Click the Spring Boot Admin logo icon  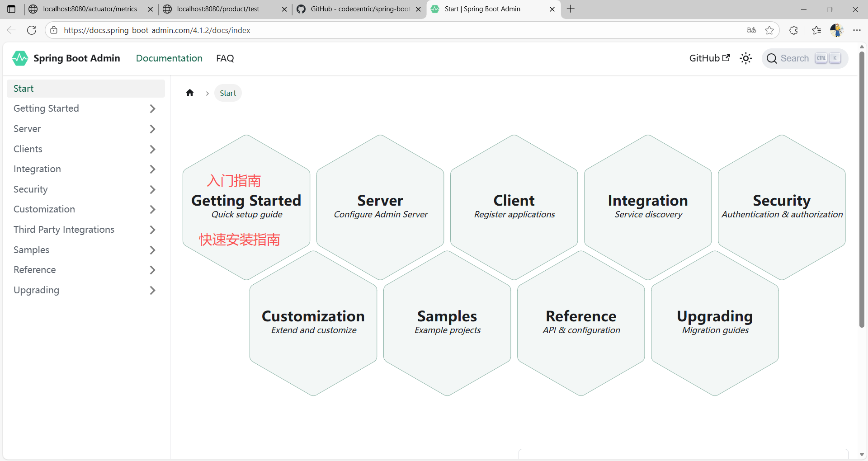[20, 58]
